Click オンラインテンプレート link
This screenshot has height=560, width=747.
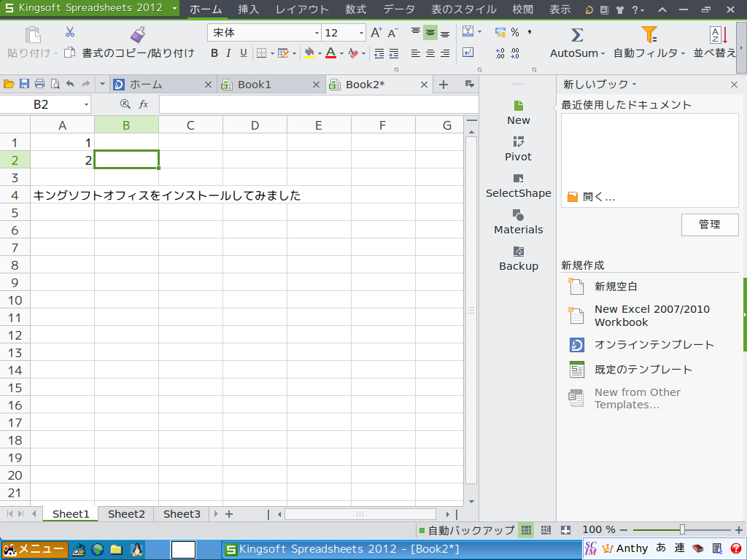click(x=641, y=345)
